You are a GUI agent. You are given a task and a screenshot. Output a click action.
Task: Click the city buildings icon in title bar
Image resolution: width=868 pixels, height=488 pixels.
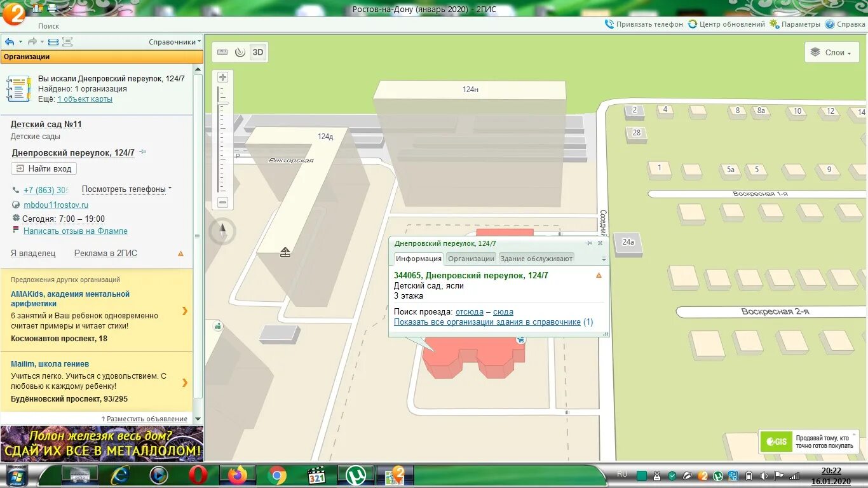pos(38,8)
